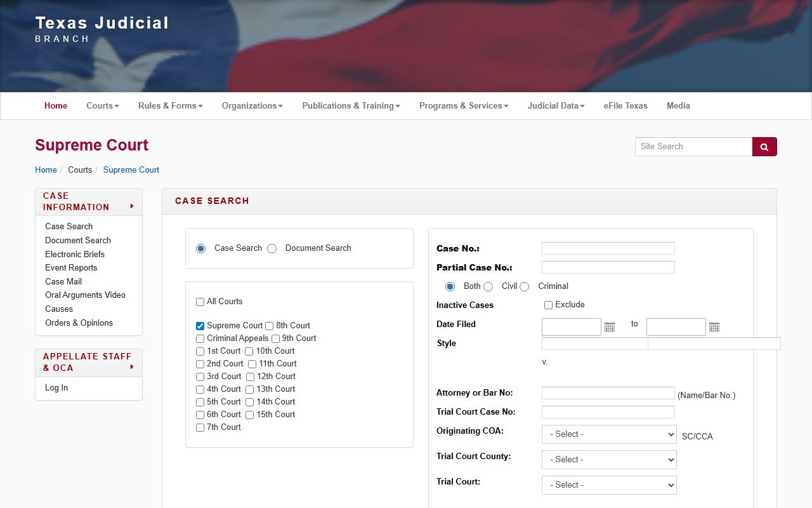The image size is (812, 508).
Task: Check the 15th Court checkbox
Action: tap(250, 415)
